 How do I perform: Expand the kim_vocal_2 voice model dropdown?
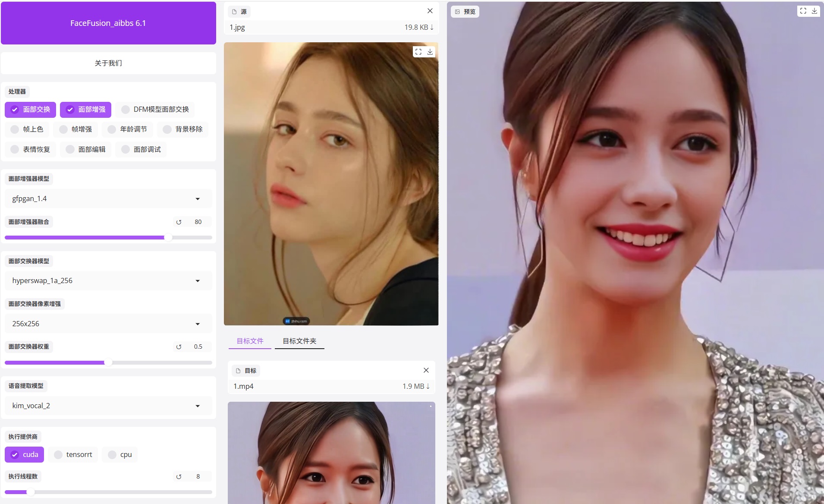[108, 406]
